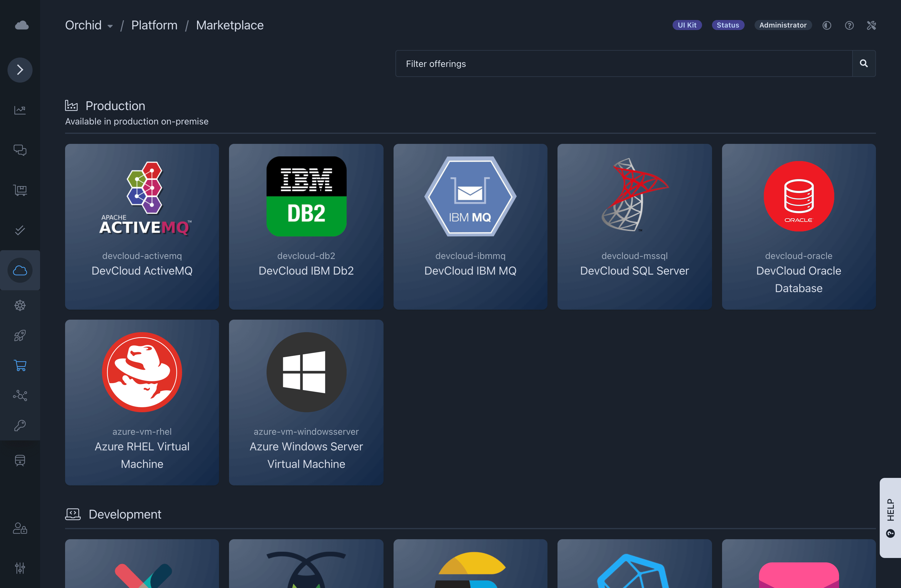Click the Filter offerings search field
The image size is (901, 588).
click(x=624, y=63)
